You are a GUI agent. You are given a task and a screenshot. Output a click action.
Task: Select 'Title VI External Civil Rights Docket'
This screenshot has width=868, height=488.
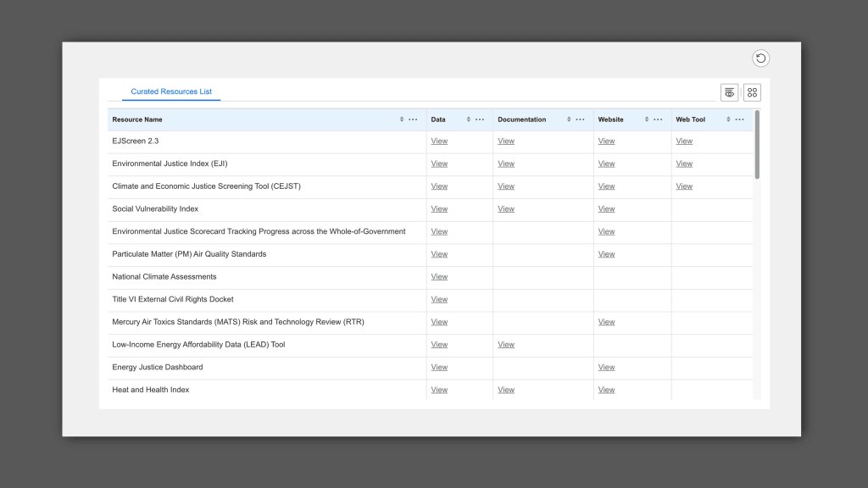(x=173, y=299)
